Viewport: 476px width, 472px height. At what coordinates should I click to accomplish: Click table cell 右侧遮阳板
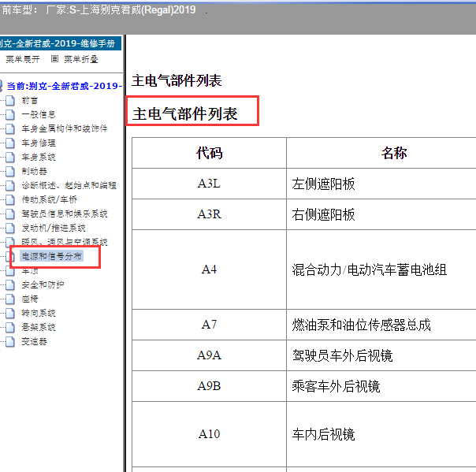tap(381, 214)
